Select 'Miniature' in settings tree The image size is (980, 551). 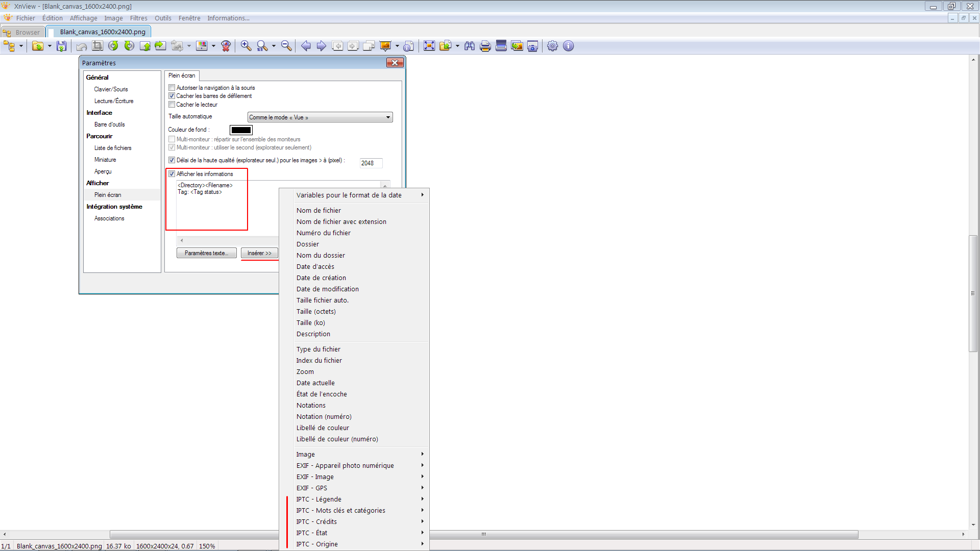[x=105, y=160]
